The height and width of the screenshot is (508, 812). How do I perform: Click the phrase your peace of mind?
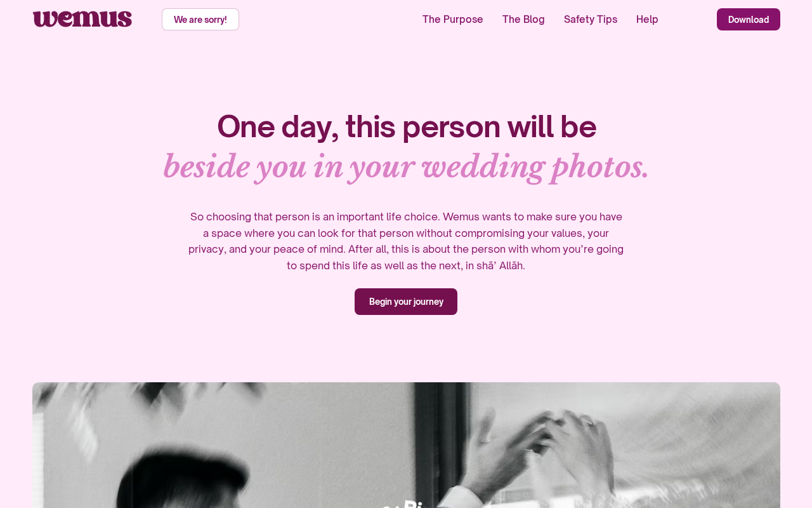click(297, 249)
